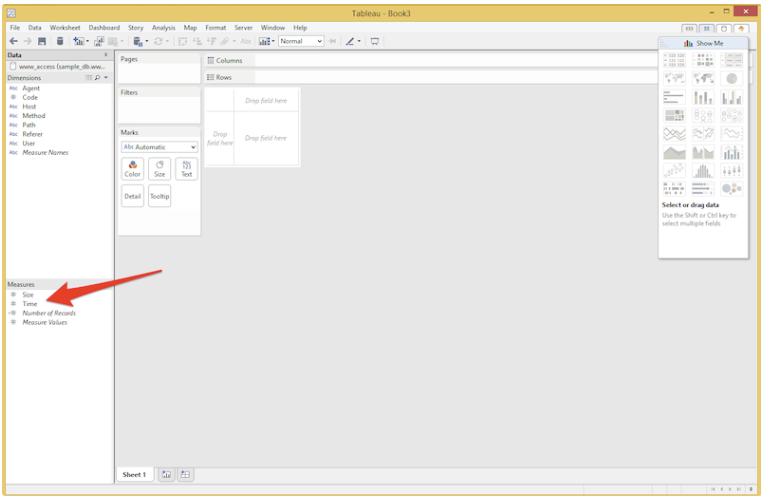The height and width of the screenshot is (502, 765).
Task: Open the Worksheet menu
Action: tap(65, 27)
